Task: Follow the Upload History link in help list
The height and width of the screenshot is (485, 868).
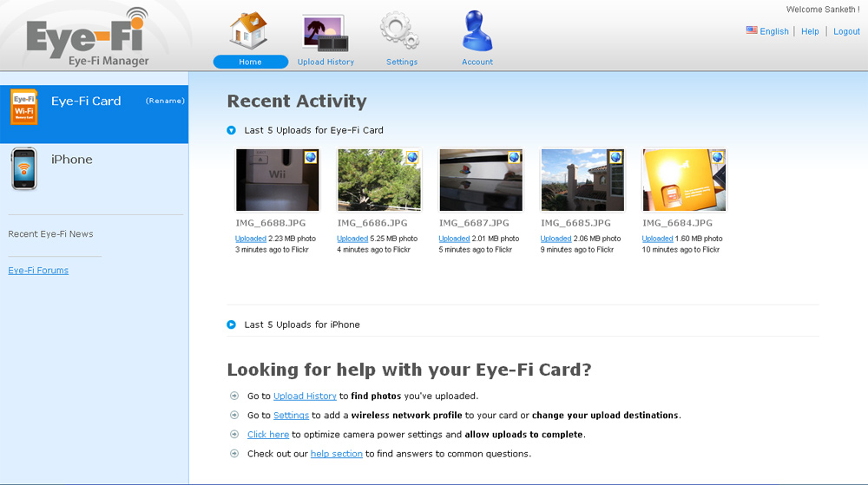Action: coord(305,396)
